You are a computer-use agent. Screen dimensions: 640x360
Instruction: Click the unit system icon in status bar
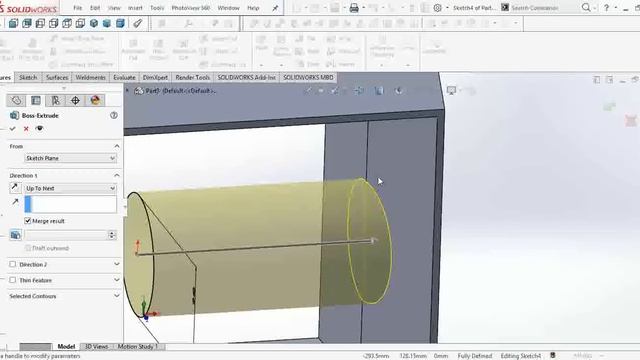coord(553,356)
